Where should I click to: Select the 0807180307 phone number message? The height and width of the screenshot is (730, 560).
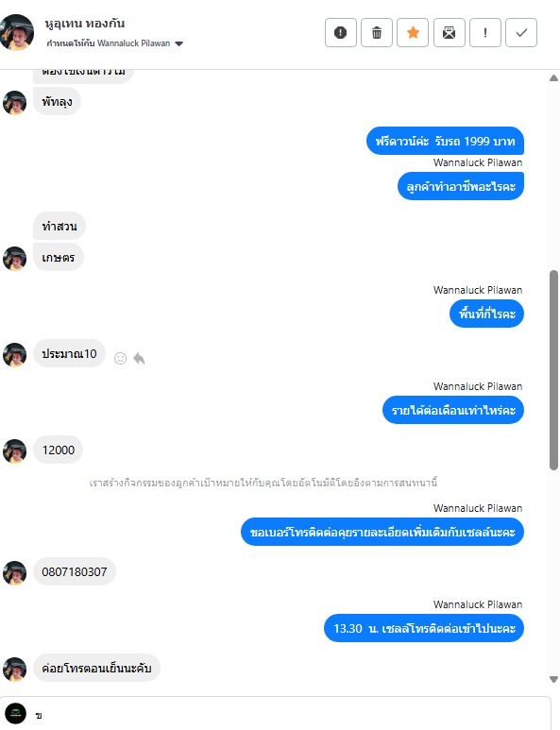coord(75,571)
